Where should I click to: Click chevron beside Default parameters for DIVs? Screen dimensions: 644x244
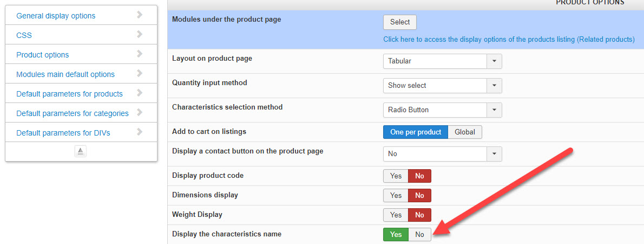[140, 132]
